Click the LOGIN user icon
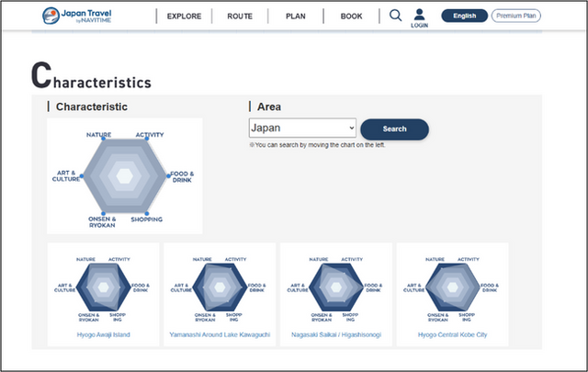Viewport: 588px width, 372px height. (x=419, y=18)
